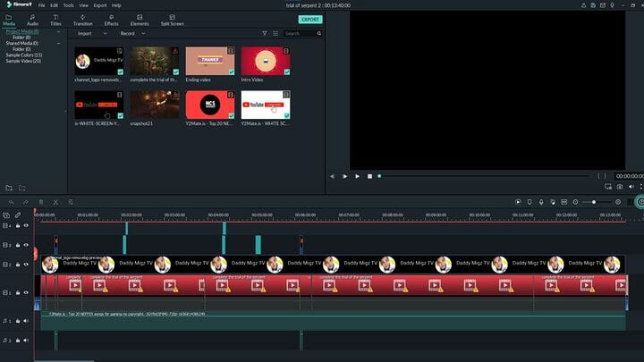Collapse the Shared Media tree arrow

coord(58,43)
